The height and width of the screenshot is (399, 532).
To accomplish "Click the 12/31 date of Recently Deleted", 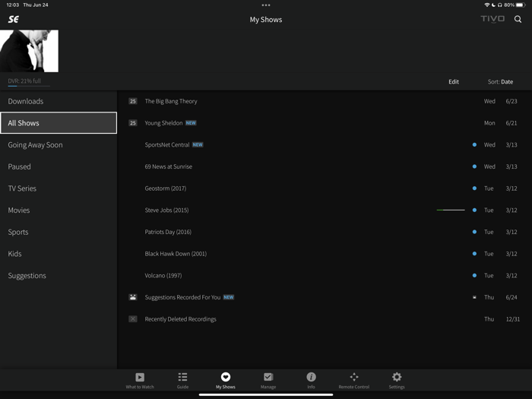I will (x=513, y=319).
